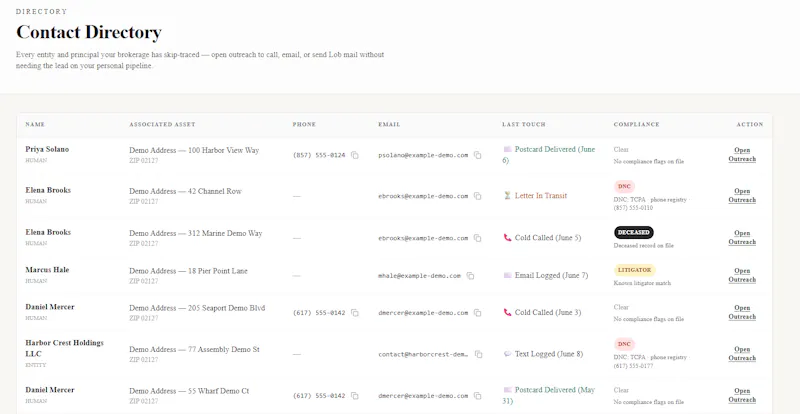The height and width of the screenshot is (414, 800).
Task: Click the Letter In Transit status text
Action: pyautogui.click(x=541, y=196)
